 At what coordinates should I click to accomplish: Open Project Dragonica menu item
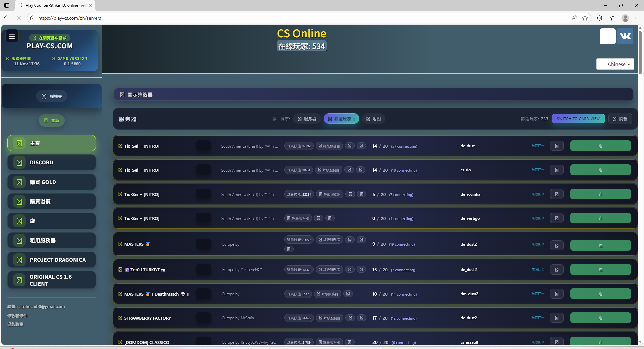coord(52,260)
